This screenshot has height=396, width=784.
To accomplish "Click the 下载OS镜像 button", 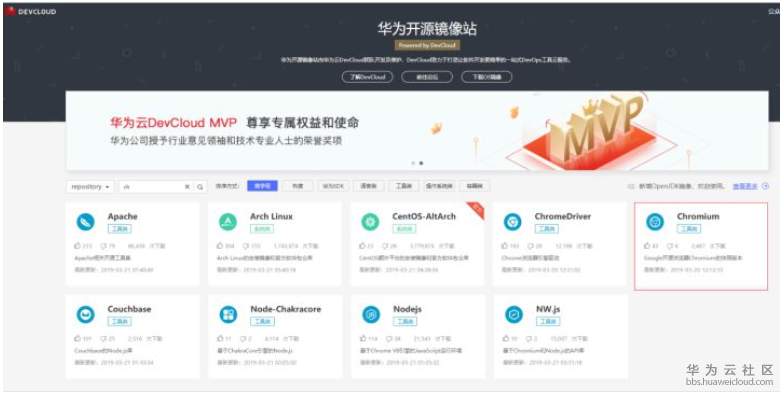I will coord(487,77).
